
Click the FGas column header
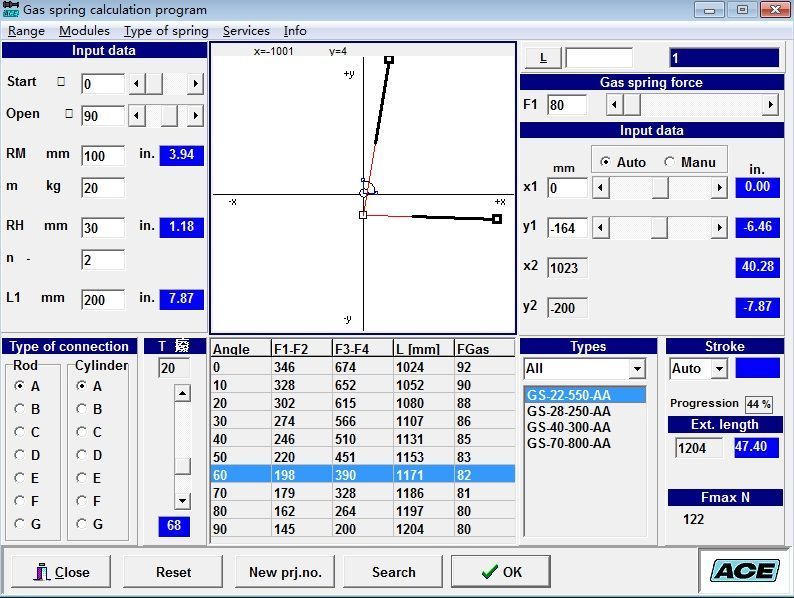[484, 349]
